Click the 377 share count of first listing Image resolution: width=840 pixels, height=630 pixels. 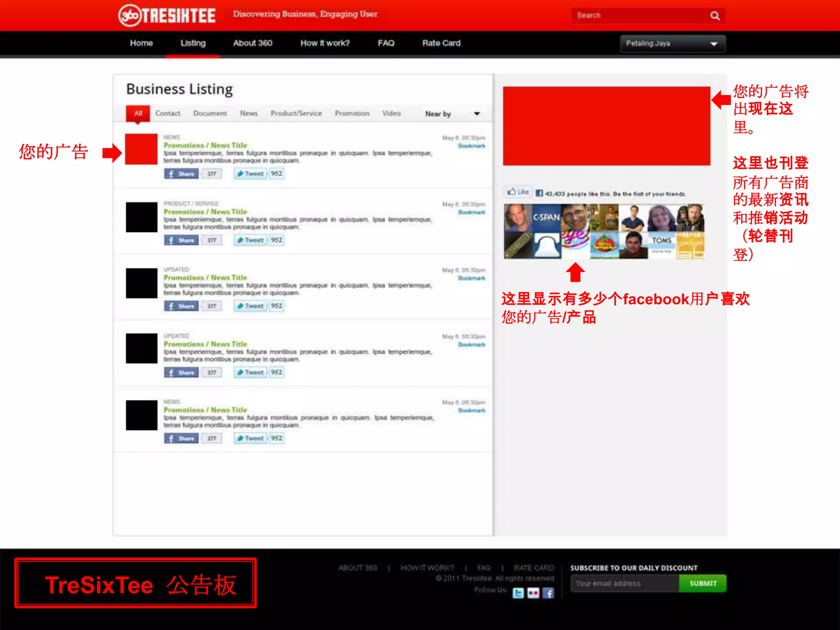pyautogui.click(x=212, y=174)
